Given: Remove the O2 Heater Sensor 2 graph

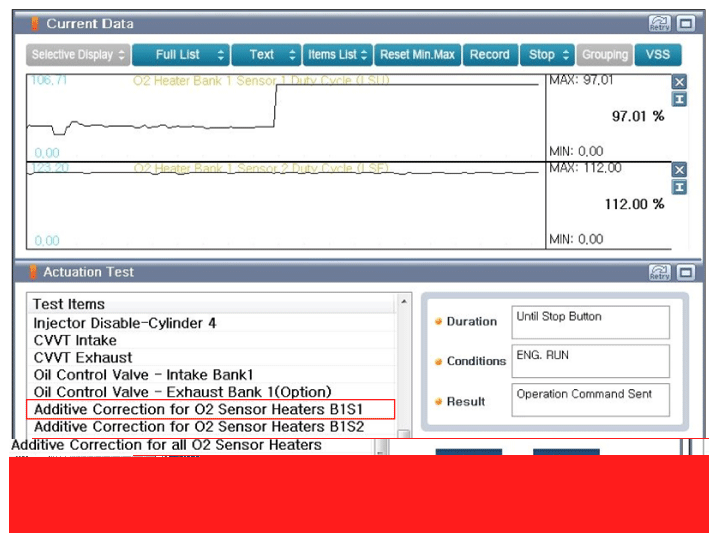Looking at the screenshot, I should [679, 170].
